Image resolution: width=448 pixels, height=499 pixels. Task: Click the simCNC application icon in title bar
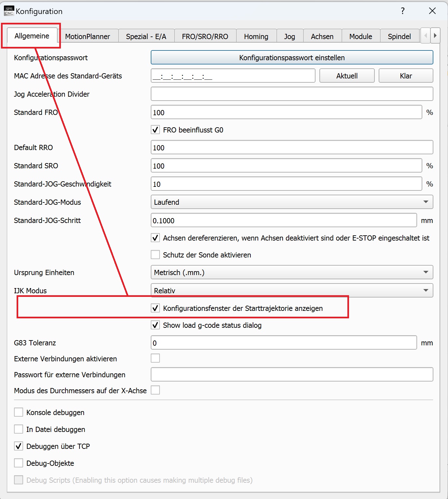pos(9,11)
